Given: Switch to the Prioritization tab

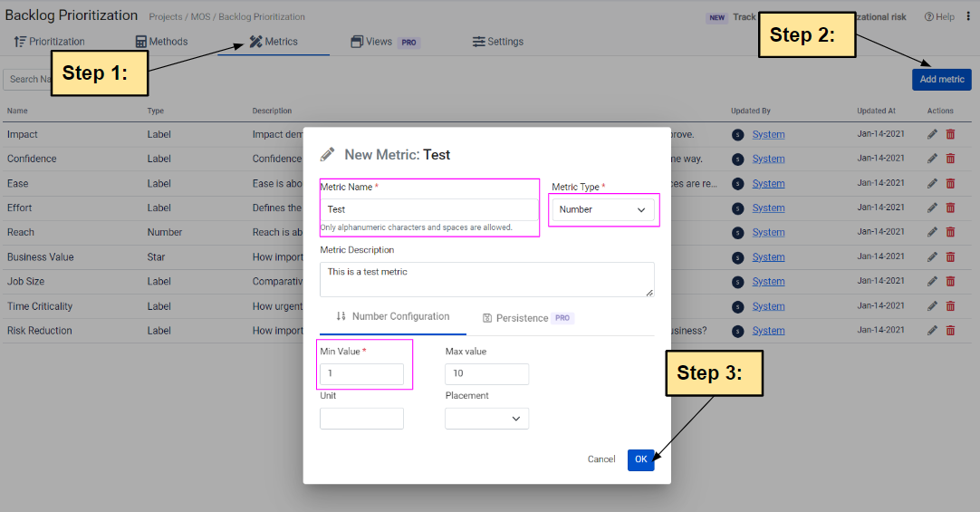Looking at the screenshot, I should (50, 42).
